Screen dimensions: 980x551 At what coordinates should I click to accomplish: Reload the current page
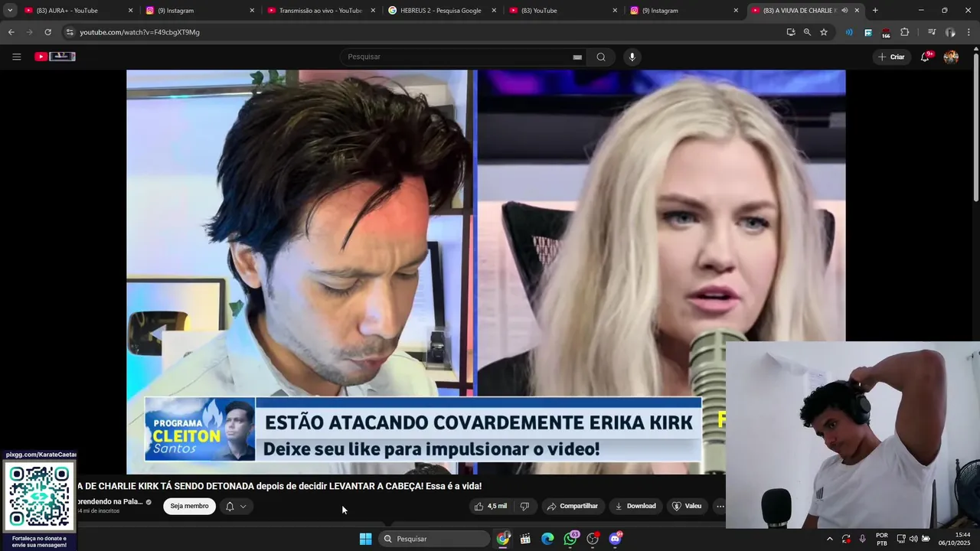(x=47, y=32)
